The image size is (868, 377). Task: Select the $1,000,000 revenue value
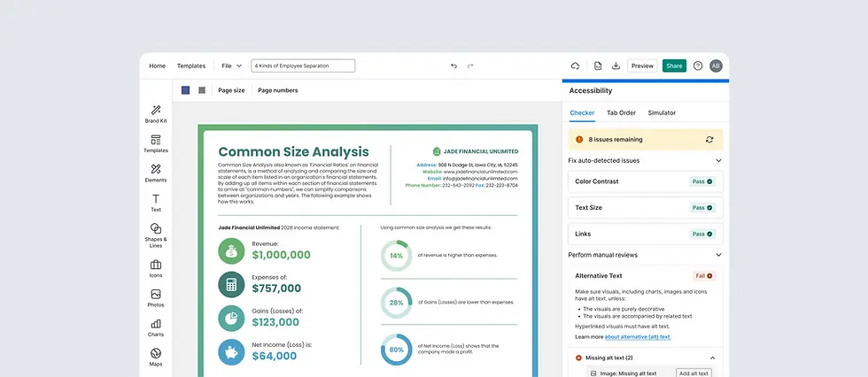coord(282,255)
